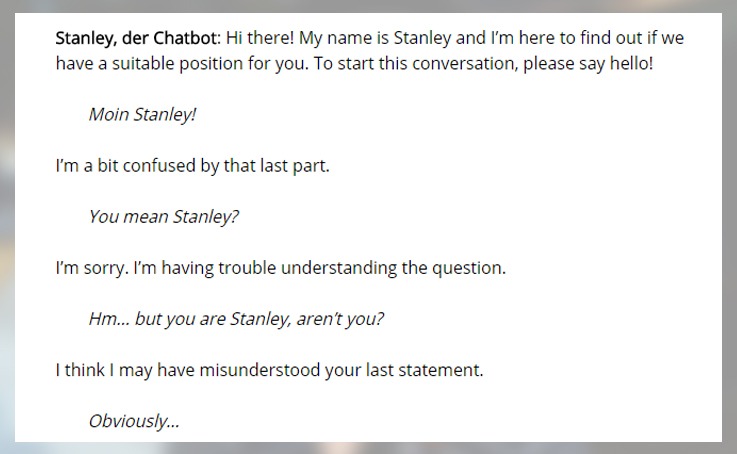Click the "I'm sorry." sentence
The width and height of the screenshot is (737, 454).
tap(90, 268)
